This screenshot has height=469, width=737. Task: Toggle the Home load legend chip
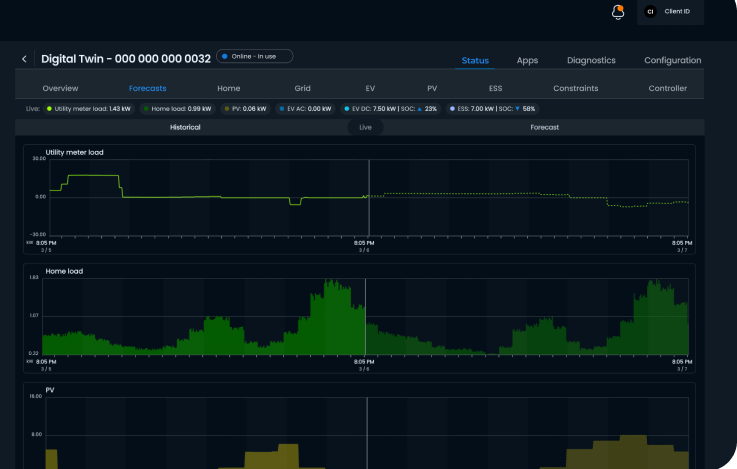click(x=177, y=108)
